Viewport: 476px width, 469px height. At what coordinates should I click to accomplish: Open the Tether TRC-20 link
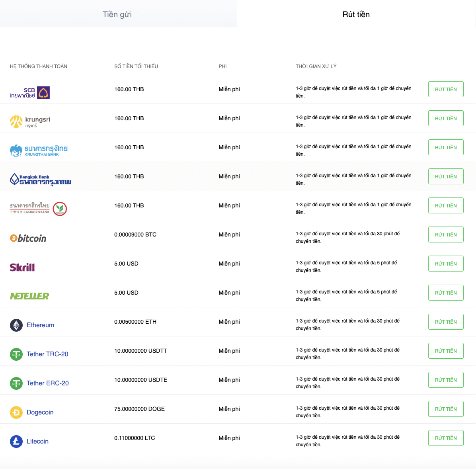47,354
